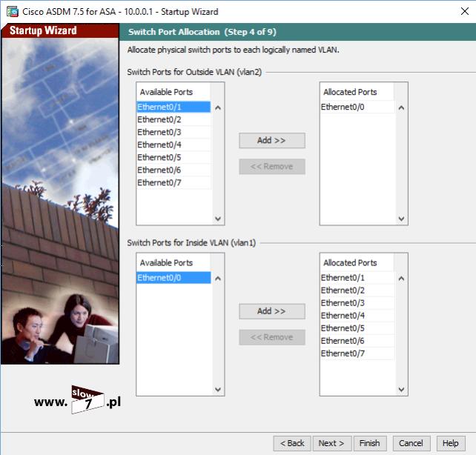Select Ethernet0/0 in Outside VLAN allocated ports
476x455 pixels.
pos(357,107)
